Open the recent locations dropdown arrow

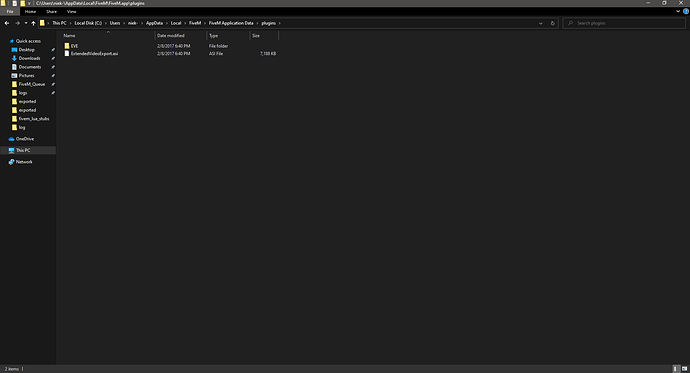(x=26, y=23)
